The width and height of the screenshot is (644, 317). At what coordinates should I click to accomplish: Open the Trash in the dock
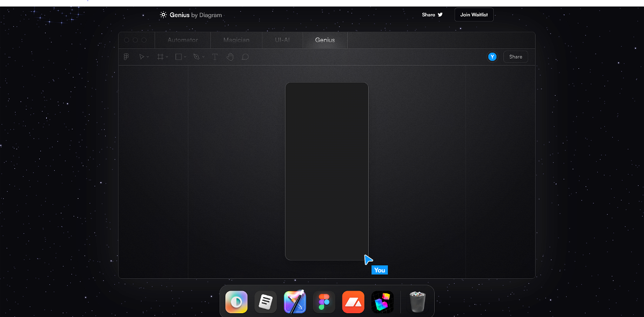coord(418,302)
